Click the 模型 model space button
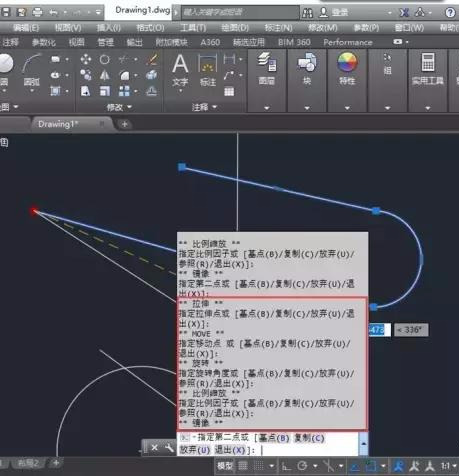Image resolution: width=459 pixels, height=476 pixels. (225, 466)
